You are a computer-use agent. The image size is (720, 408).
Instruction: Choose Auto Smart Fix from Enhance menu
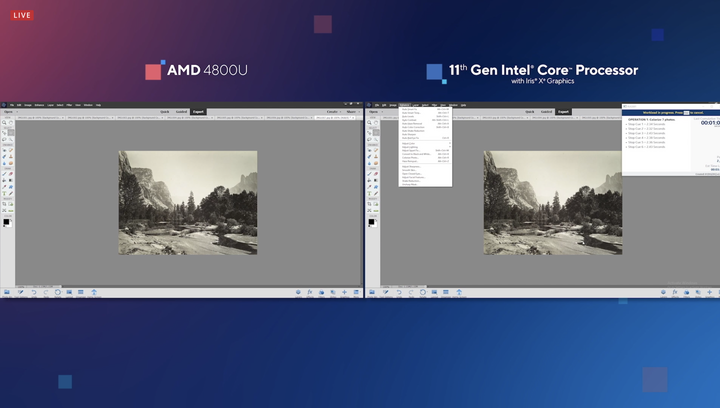click(425, 109)
